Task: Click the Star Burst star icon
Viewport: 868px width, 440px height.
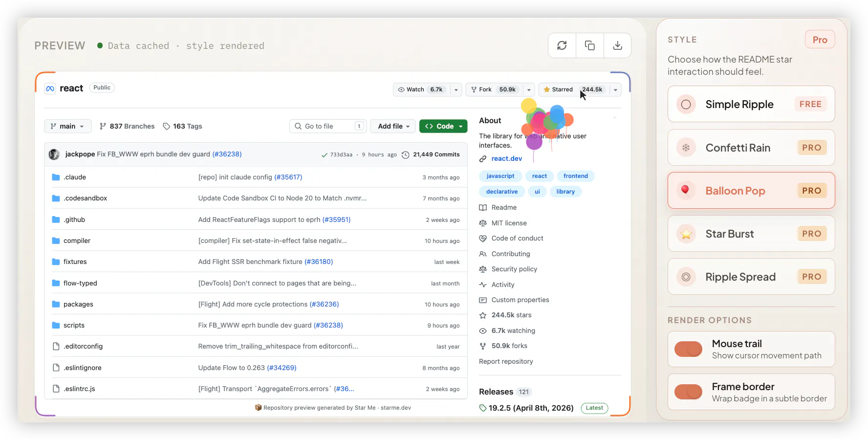Action: click(686, 234)
